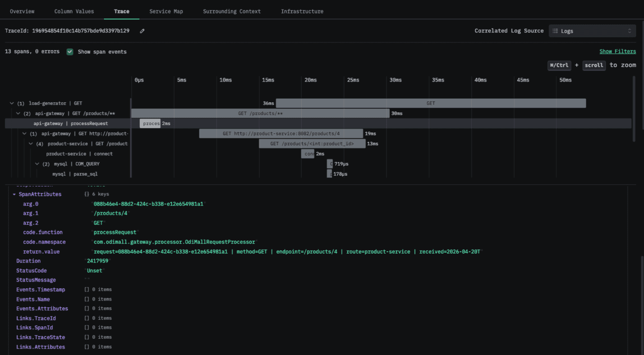Click the processRequest span bar in the timeline
The image size is (644, 355).
point(150,123)
